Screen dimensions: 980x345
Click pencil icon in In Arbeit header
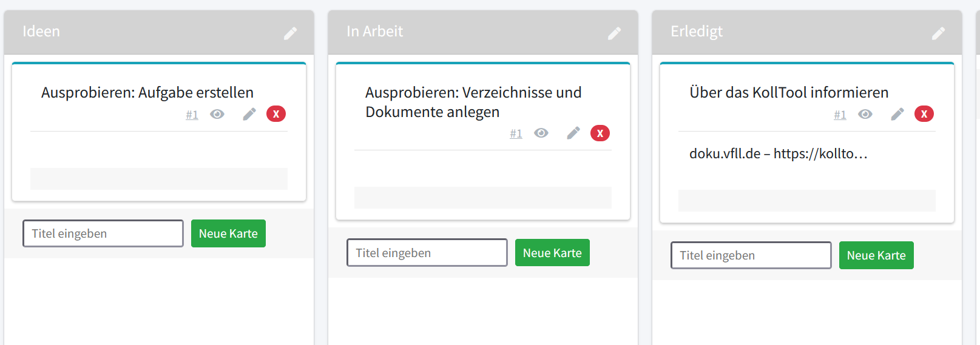point(615,33)
